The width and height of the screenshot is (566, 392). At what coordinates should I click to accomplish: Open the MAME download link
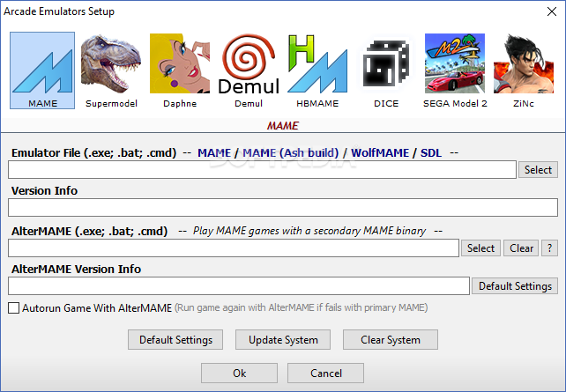click(214, 153)
